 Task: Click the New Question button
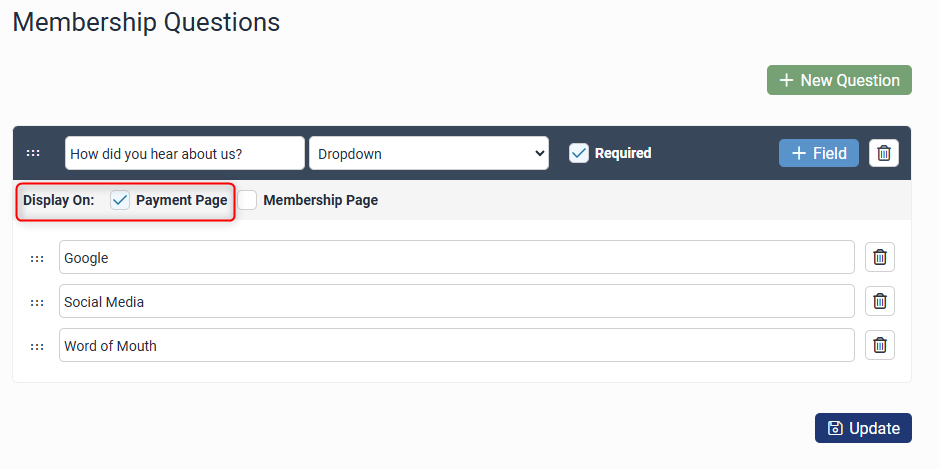[x=839, y=80]
